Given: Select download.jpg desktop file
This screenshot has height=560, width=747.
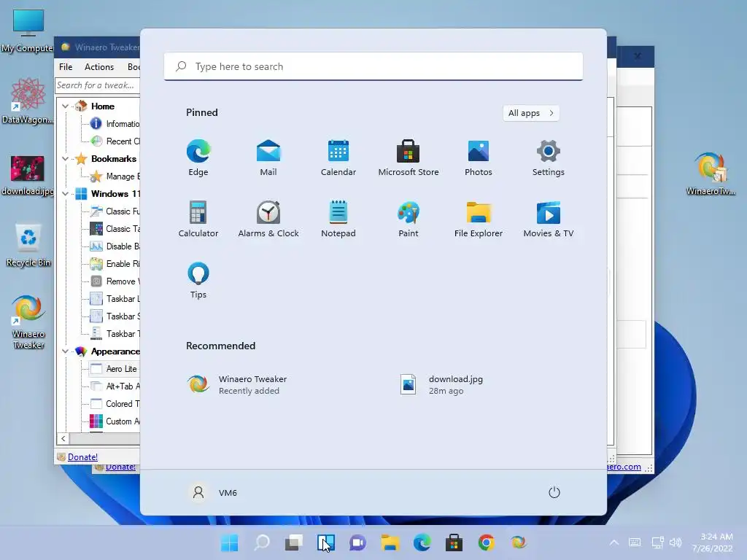Looking at the screenshot, I should [x=28, y=175].
